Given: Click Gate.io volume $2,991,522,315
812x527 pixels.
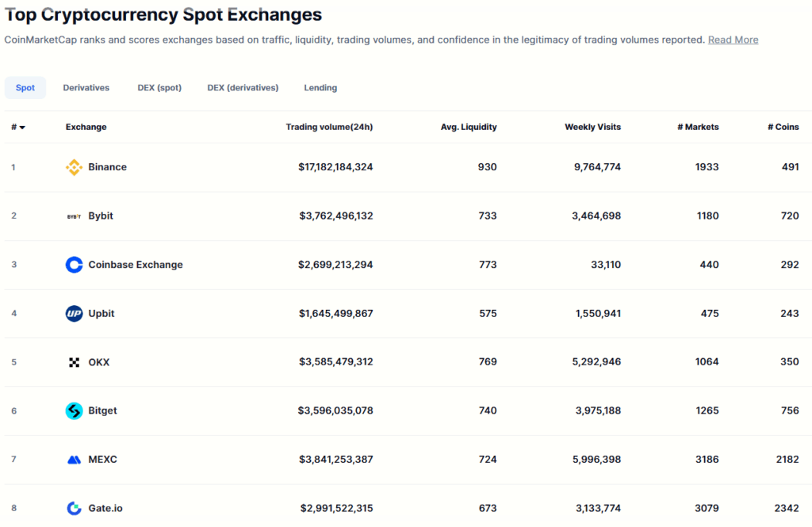Looking at the screenshot, I should (336, 508).
